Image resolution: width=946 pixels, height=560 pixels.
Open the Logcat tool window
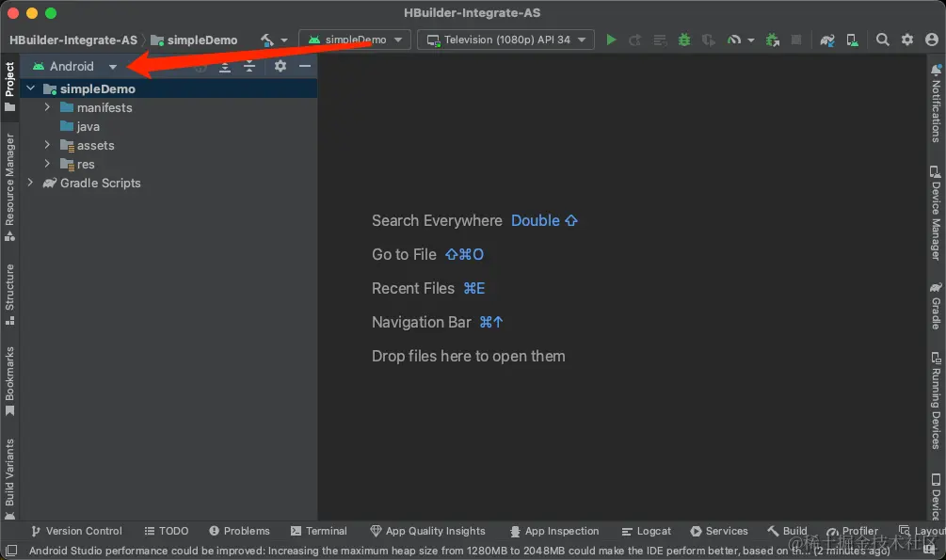(646, 531)
